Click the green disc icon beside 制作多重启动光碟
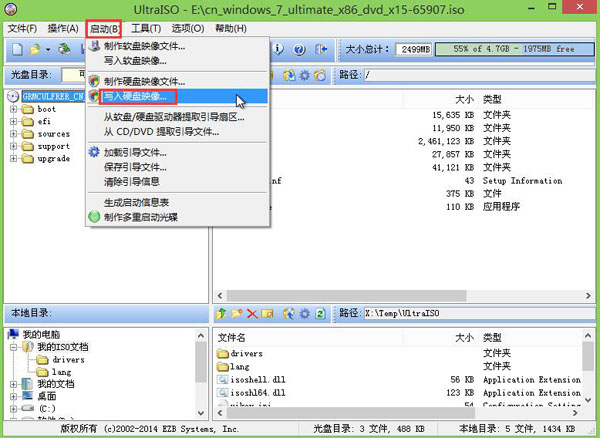 click(94, 217)
